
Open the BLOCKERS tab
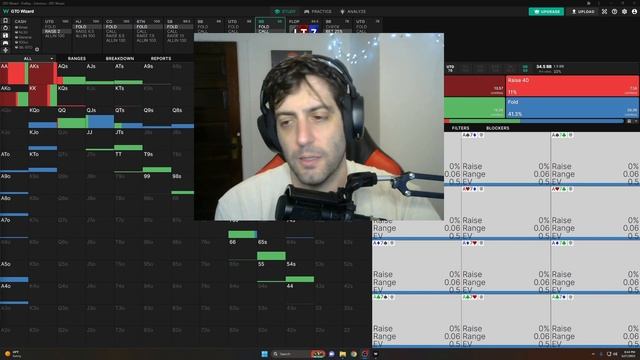(x=497, y=128)
